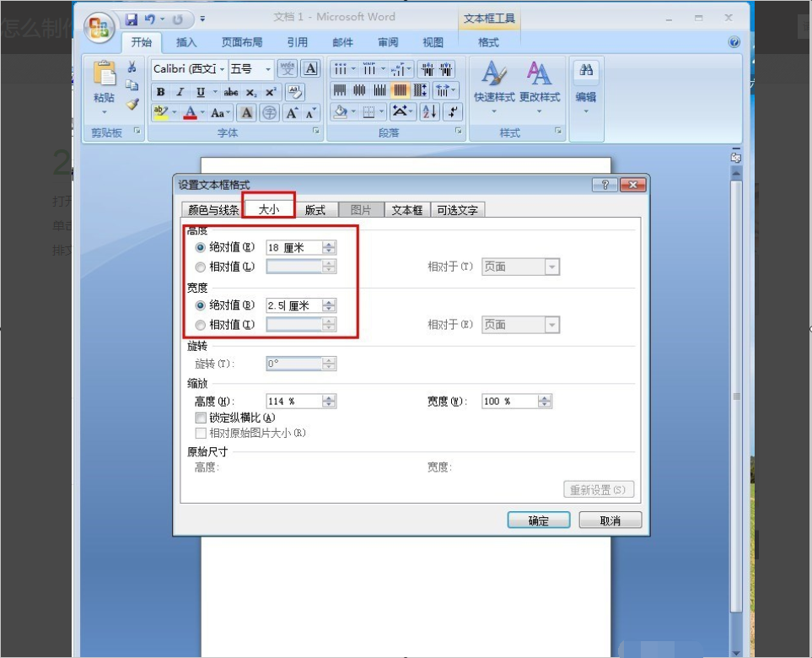The height and width of the screenshot is (658, 812).
Task: Apply strikethrough (abc) formatting
Action: (x=231, y=92)
